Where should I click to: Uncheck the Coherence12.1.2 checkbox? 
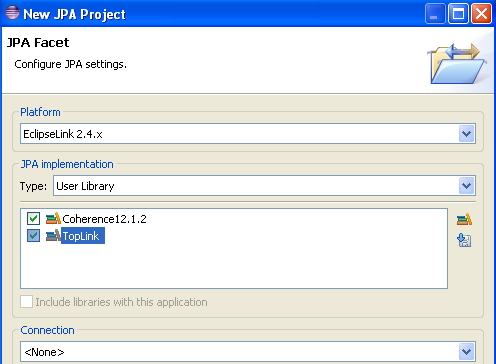(33, 219)
